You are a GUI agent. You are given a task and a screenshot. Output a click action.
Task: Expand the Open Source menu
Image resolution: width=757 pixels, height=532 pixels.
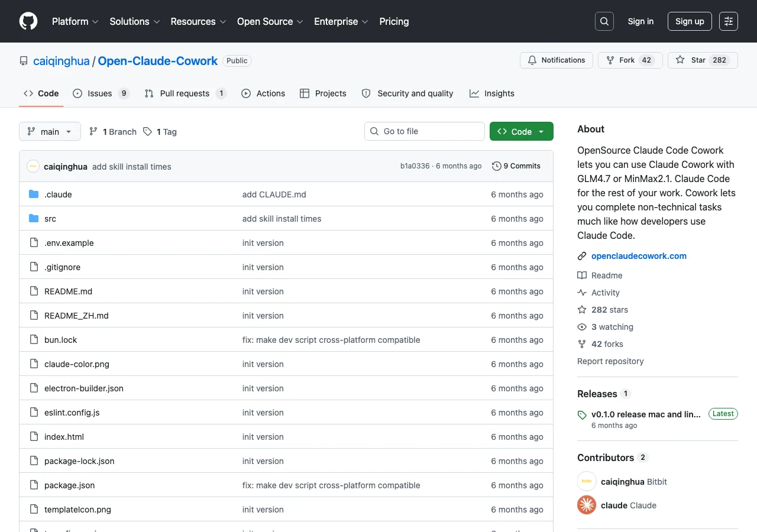270,21
